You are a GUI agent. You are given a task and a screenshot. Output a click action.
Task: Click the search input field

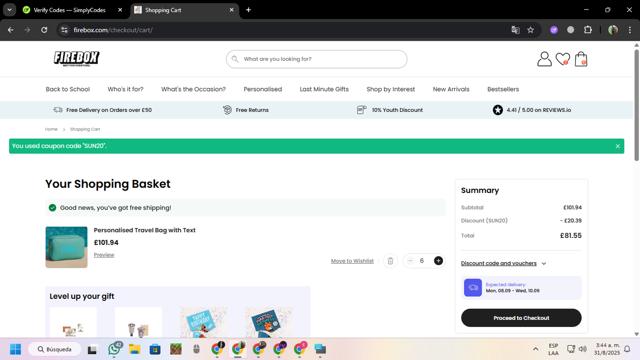(x=316, y=59)
